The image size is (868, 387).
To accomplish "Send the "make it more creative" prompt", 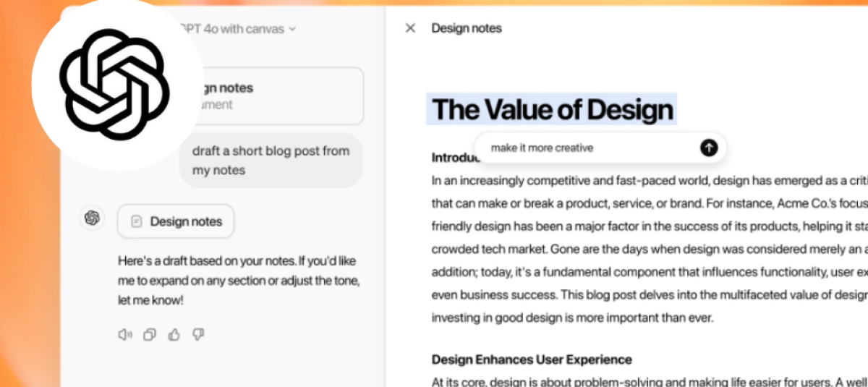I will (709, 148).
